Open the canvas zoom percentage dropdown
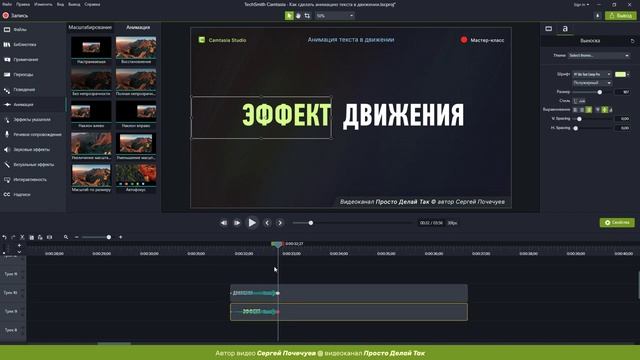The width and height of the screenshot is (640, 360). (x=335, y=16)
